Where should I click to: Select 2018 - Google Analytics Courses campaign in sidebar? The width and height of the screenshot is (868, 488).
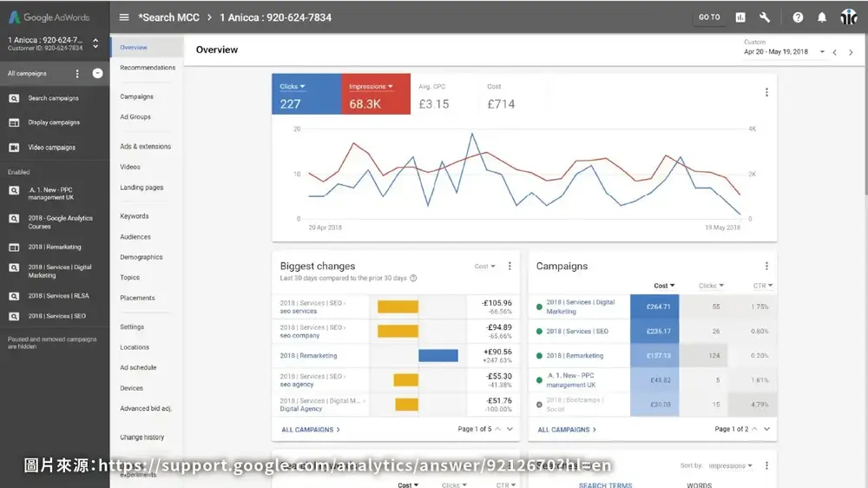point(61,222)
